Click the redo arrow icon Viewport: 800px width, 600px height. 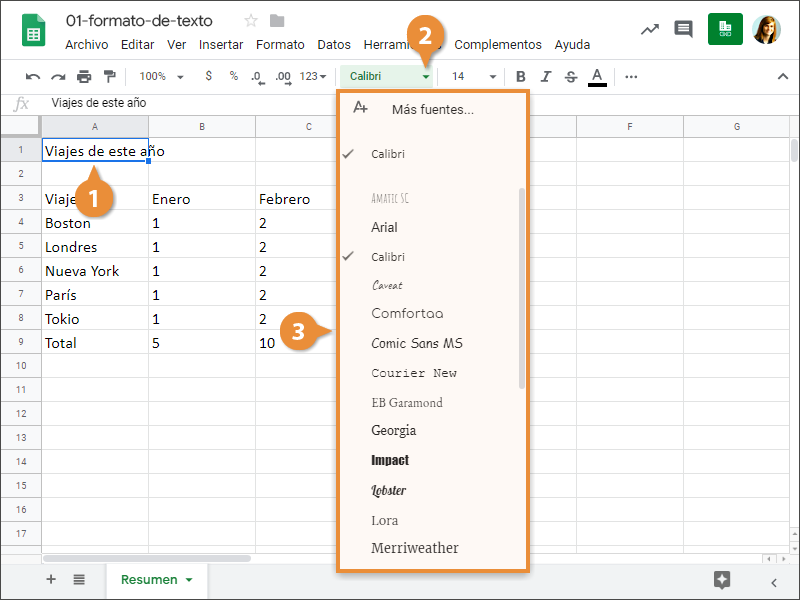[x=58, y=76]
